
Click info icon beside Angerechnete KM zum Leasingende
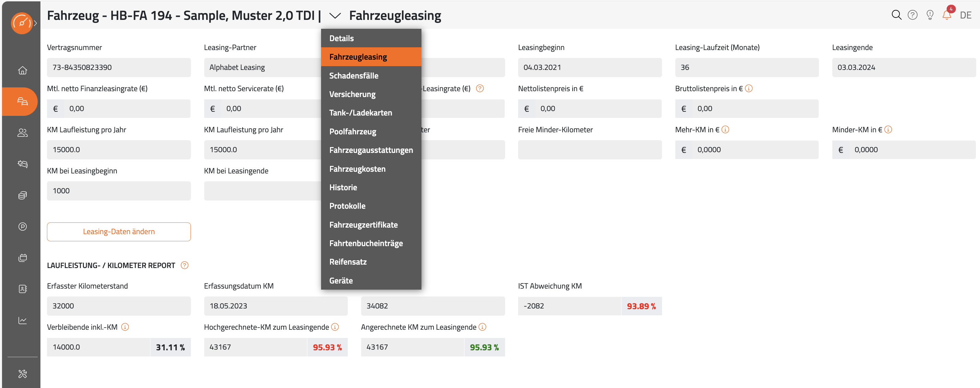point(482,327)
